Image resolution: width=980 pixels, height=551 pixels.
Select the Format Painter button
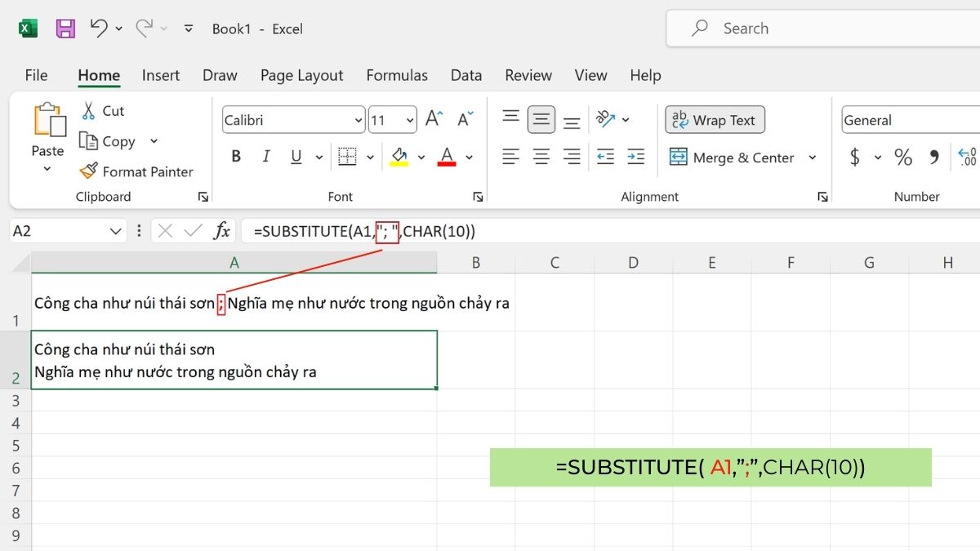(136, 171)
